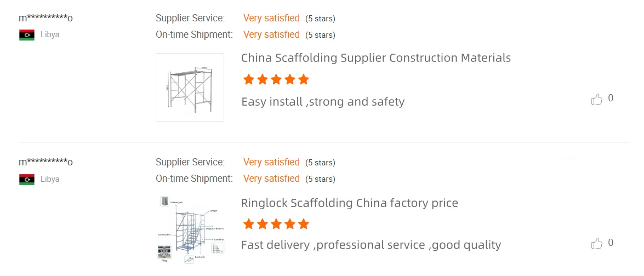The height and width of the screenshot is (276, 644).
Task: Click thumbs-up on the Ringlock Scaffolding review
Action: pos(596,243)
